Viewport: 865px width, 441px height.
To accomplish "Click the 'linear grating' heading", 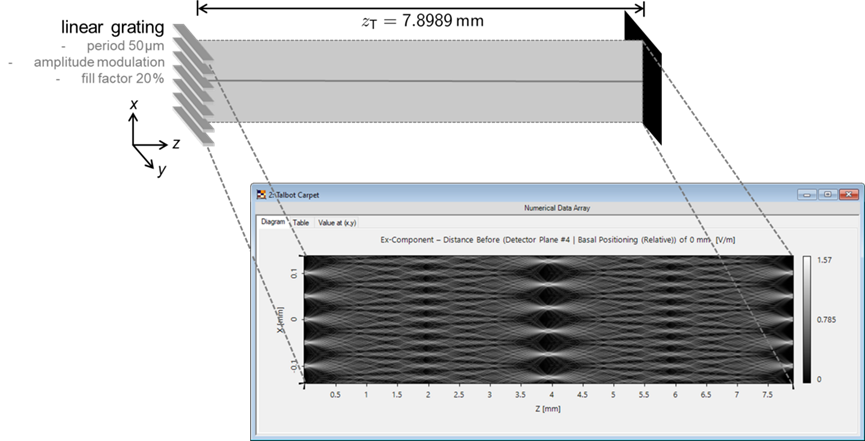I will pyautogui.click(x=113, y=27).
